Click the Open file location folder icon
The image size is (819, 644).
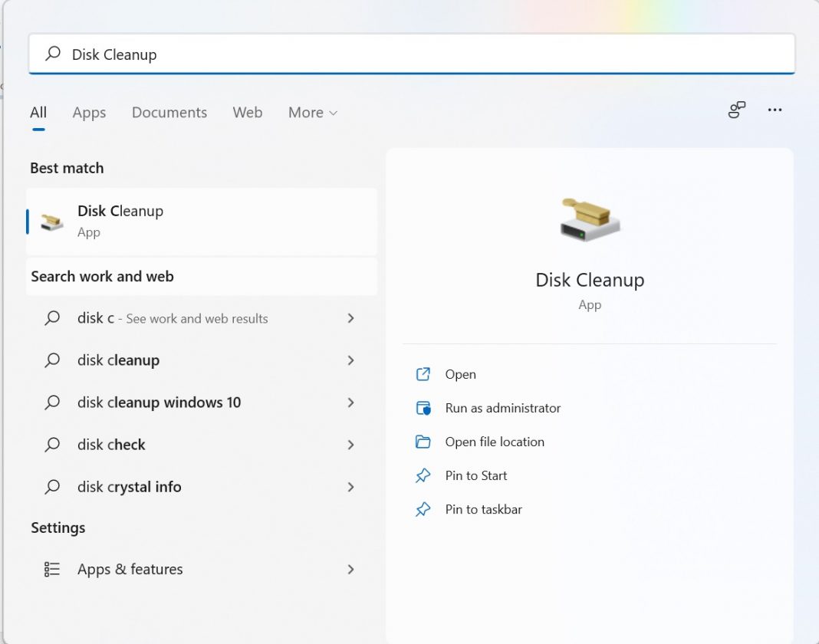click(x=423, y=442)
